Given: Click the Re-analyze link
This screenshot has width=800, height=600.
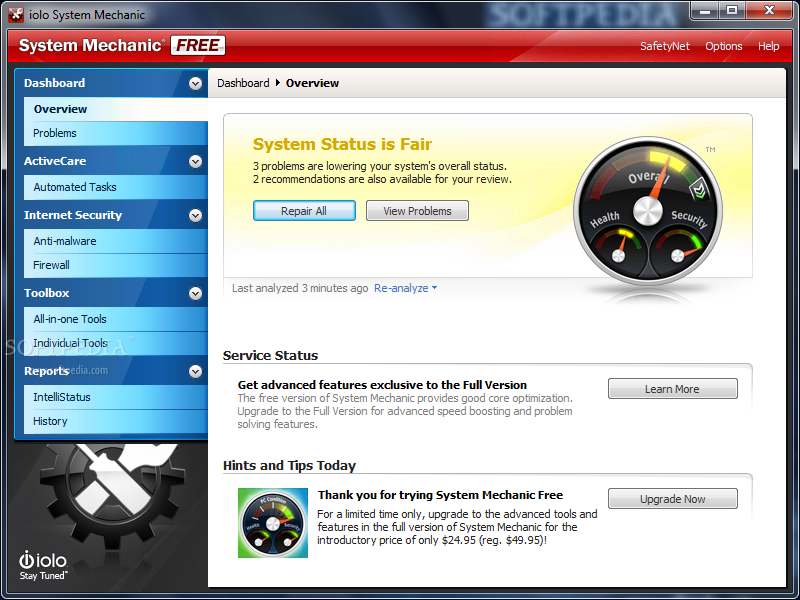Looking at the screenshot, I should click(x=401, y=288).
